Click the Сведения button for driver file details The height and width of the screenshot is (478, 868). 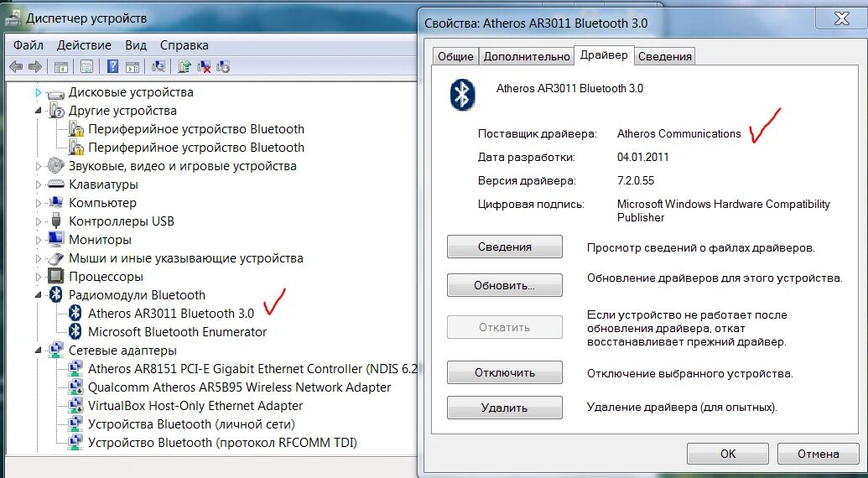click(x=505, y=247)
